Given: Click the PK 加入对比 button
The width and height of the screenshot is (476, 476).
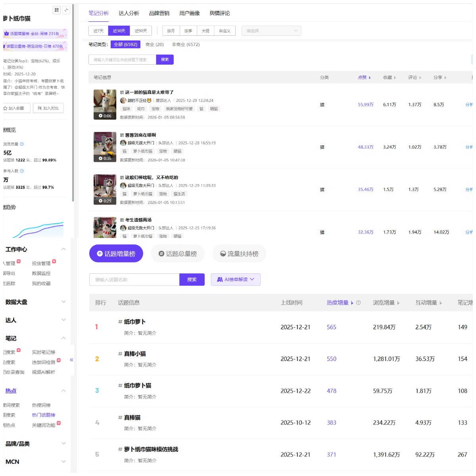Looking at the screenshot, I should [x=48, y=108].
